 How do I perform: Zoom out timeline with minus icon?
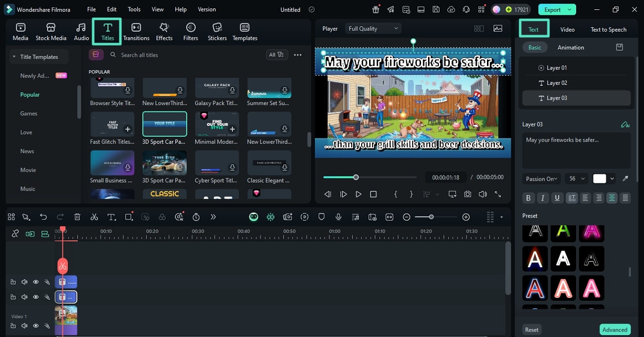[406, 217]
